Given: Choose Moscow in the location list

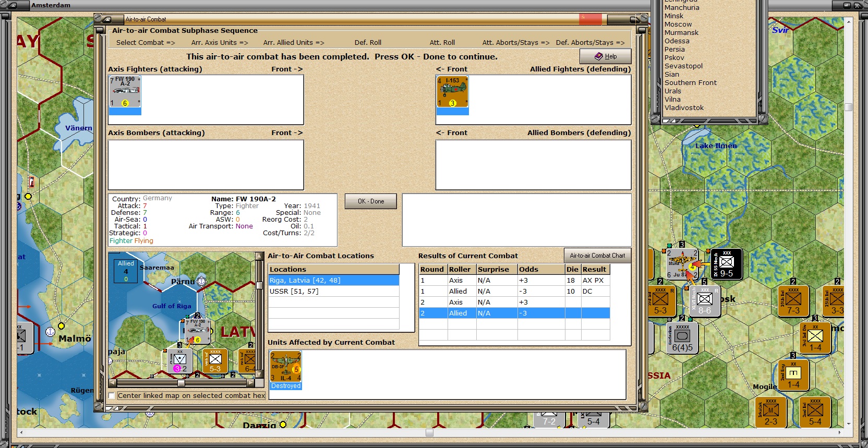Looking at the screenshot, I should click(678, 25).
